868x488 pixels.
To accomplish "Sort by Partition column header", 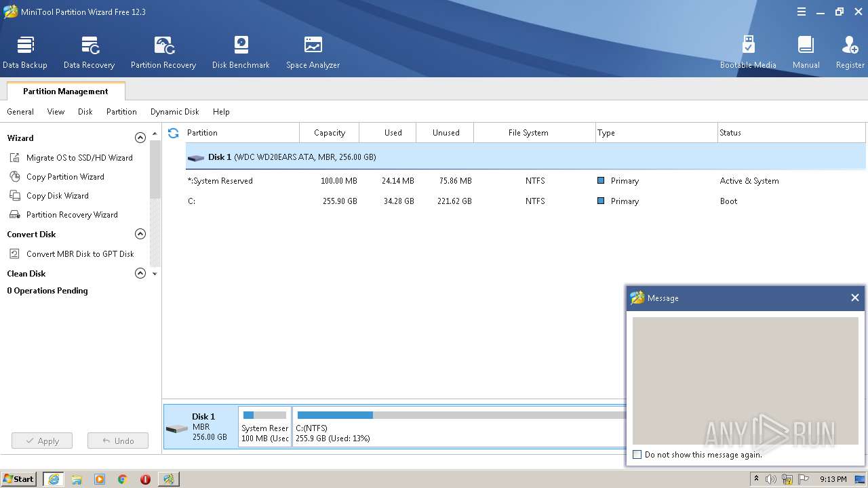I will click(242, 133).
